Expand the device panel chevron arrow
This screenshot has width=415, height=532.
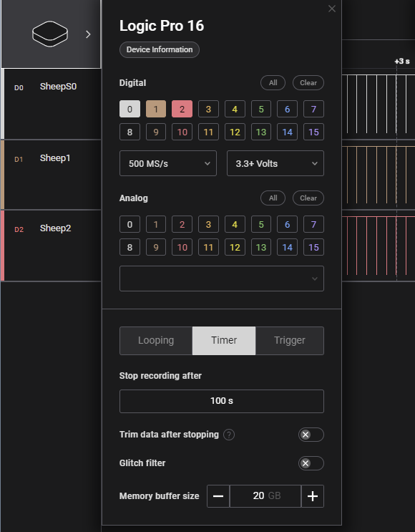click(88, 34)
